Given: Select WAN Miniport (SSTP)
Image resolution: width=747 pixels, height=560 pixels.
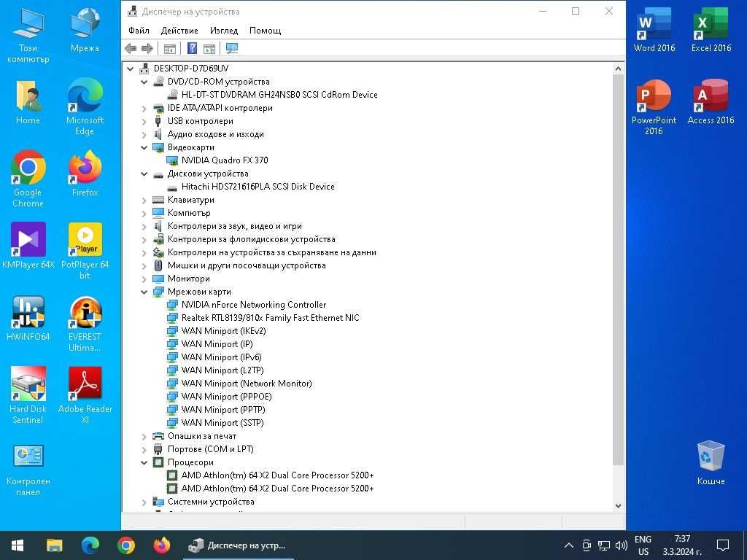Looking at the screenshot, I should 222,423.
